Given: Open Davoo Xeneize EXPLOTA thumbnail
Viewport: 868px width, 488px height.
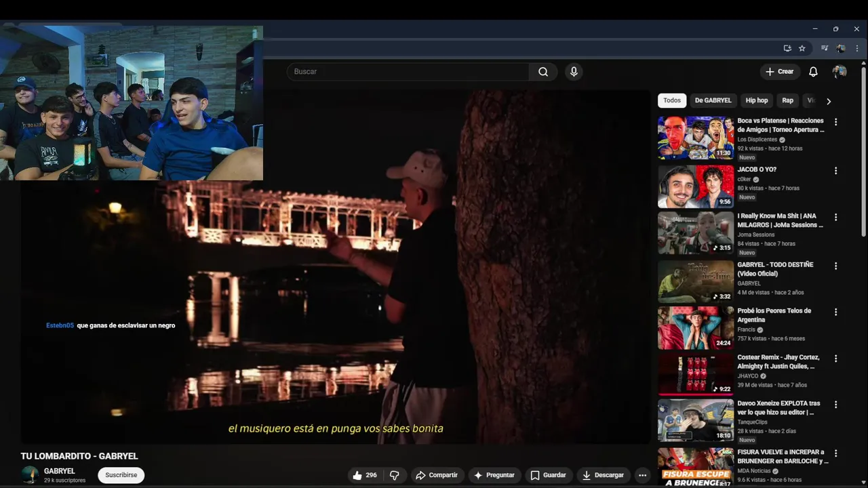Looking at the screenshot, I should click(696, 420).
